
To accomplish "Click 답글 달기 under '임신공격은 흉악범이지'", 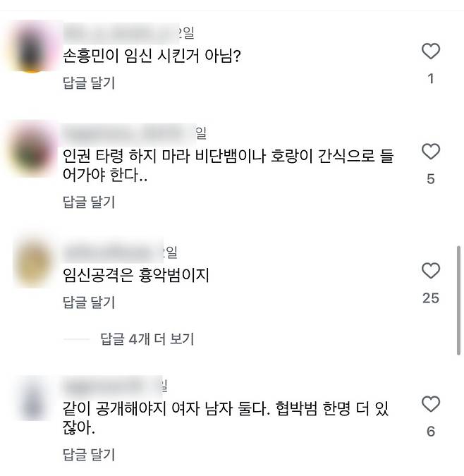I will 89,302.
